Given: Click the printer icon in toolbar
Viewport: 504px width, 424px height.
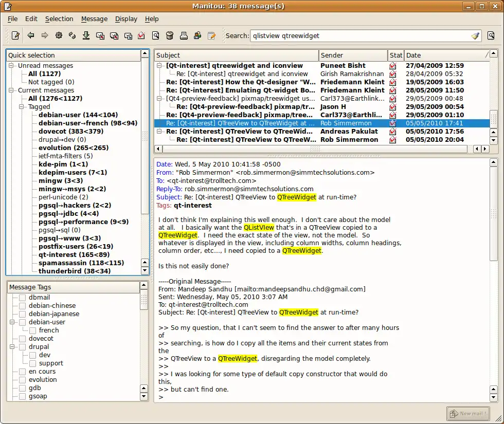Looking at the screenshot, I should coord(184,35).
